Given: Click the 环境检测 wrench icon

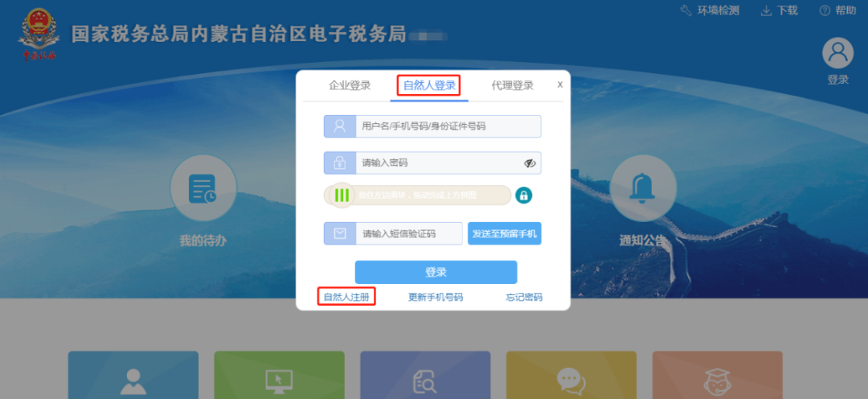Looking at the screenshot, I should (686, 10).
